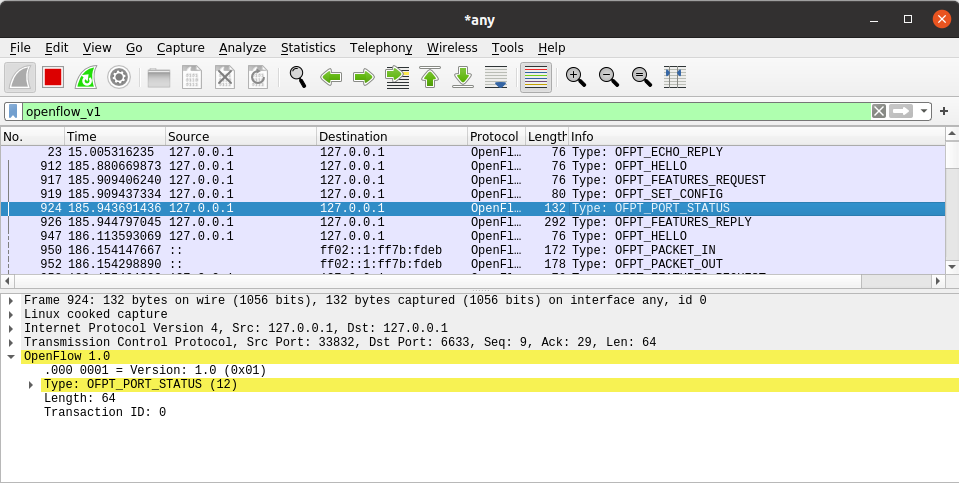959x483 pixels.
Task: Open the View menu
Action: (x=97, y=48)
